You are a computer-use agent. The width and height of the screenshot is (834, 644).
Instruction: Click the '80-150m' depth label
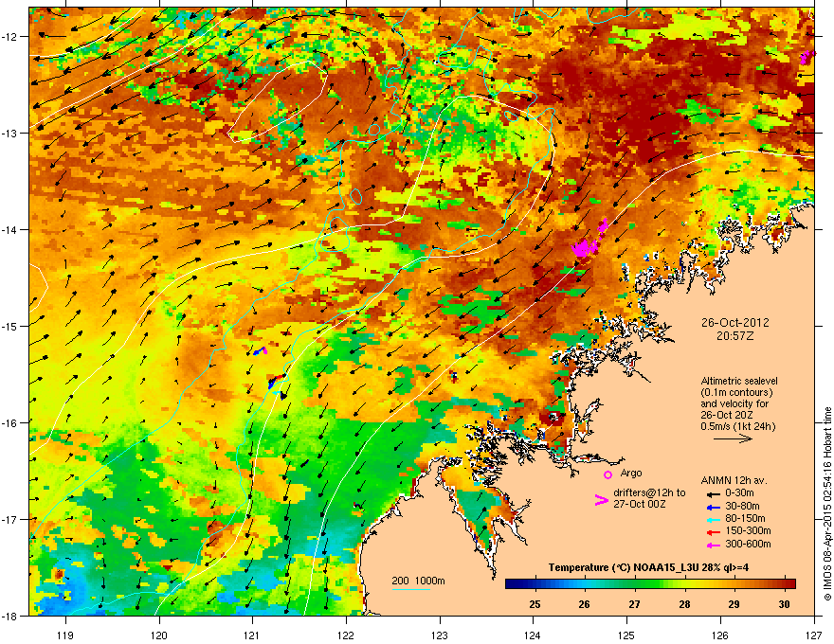[x=745, y=519]
